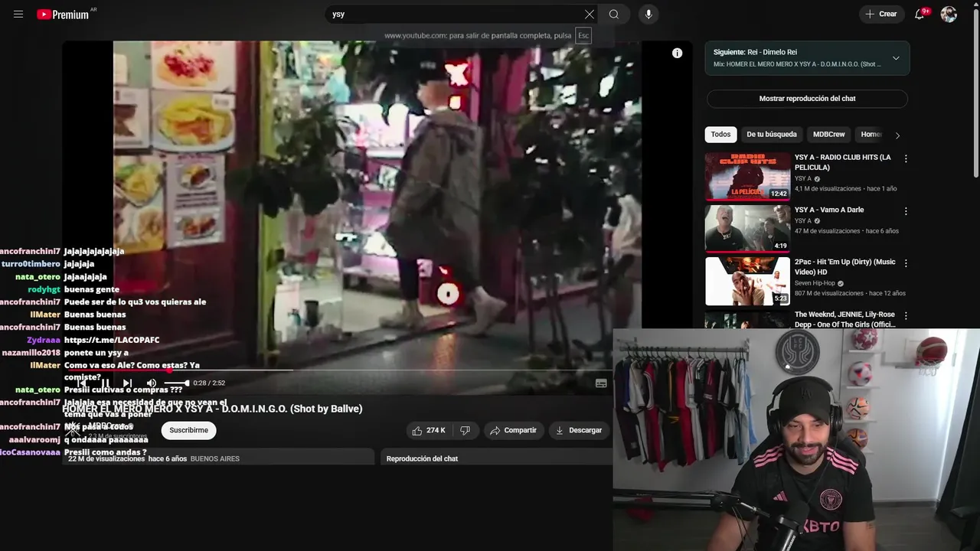Pause the playing video
980x551 pixels.
(105, 383)
